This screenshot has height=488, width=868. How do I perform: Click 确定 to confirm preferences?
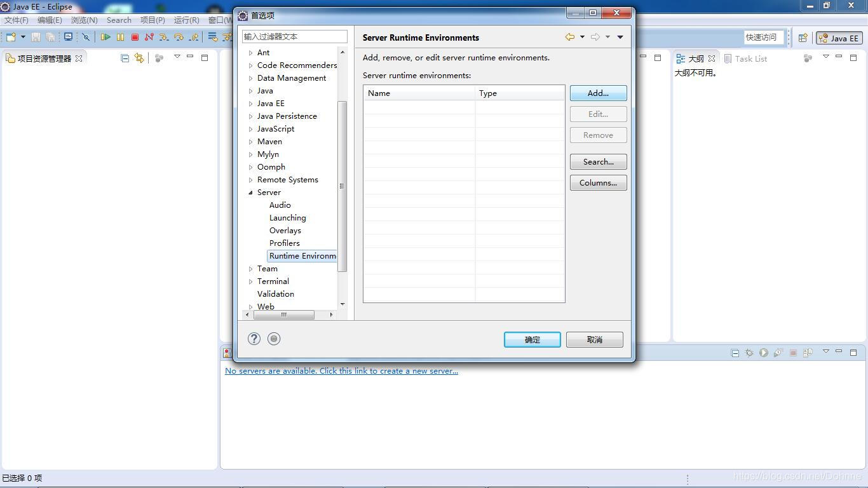coord(532,339)
